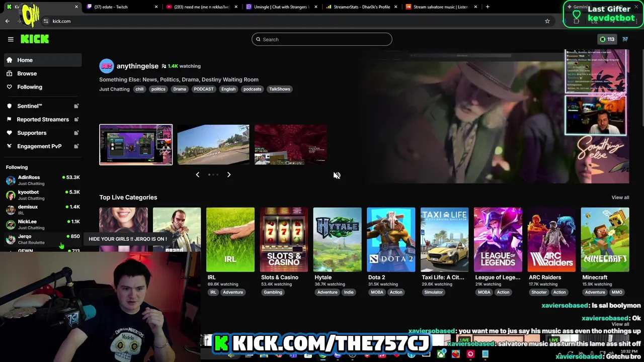Screen dimensions: 644x362
Task: Click the Simulator tag under Taxi Life
Action: (x=433, y=292)
